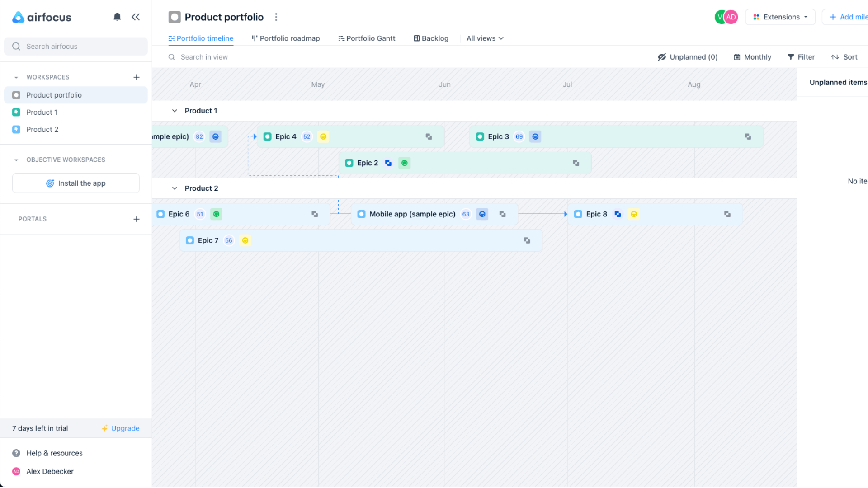Click the Epic 4 score badge 52
The height and width of the screenshot is (488, 868).
(307, 136)
